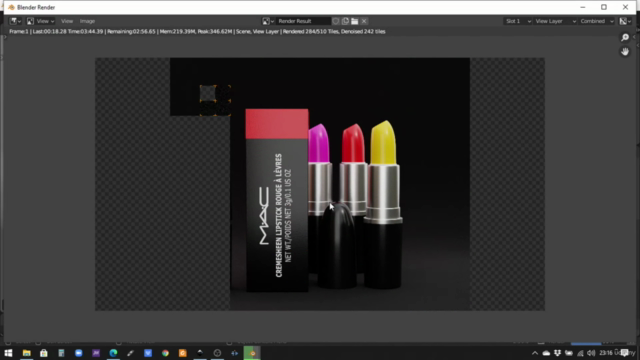The image size is (640, 360).
Task: Click the orange app icon in taskbar
Action: (x=182, y=353)
